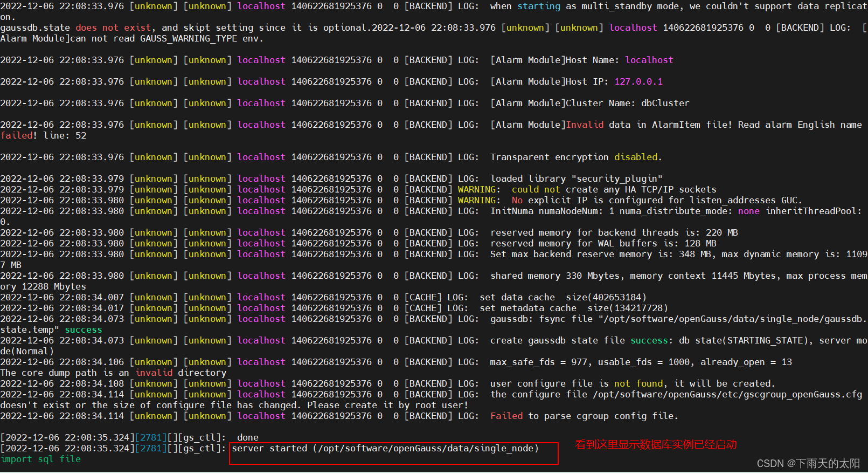Click the text "failed! line: 52"

point(43,136)
